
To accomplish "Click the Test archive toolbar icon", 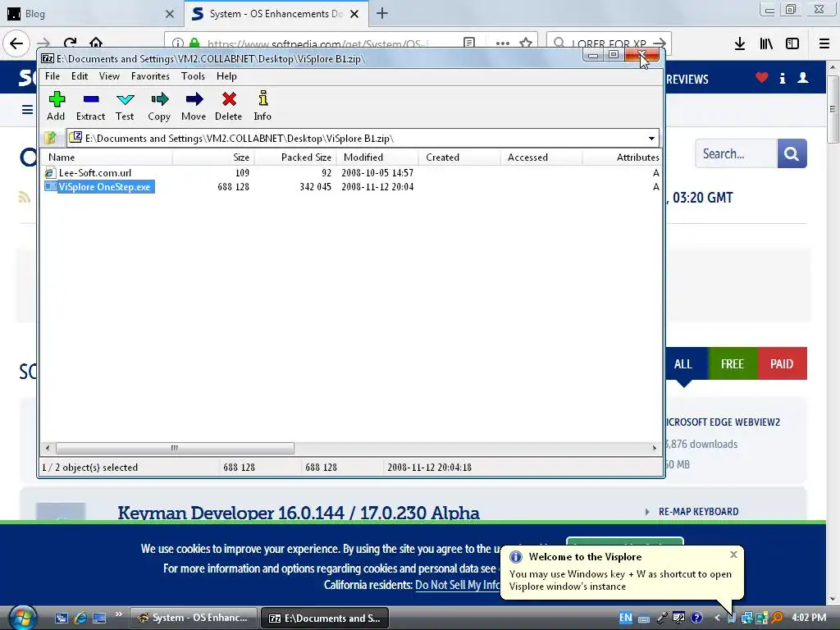I will (x=125, y=106).
